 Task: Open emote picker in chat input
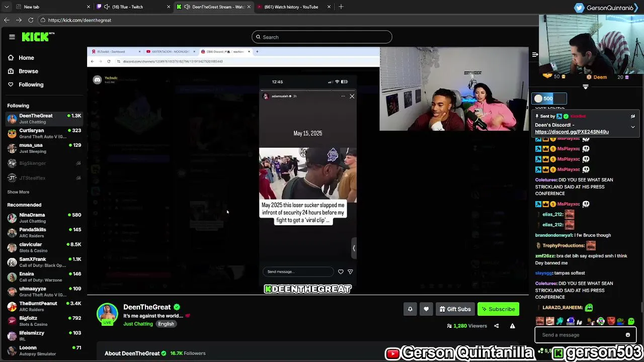pos(628,335)
